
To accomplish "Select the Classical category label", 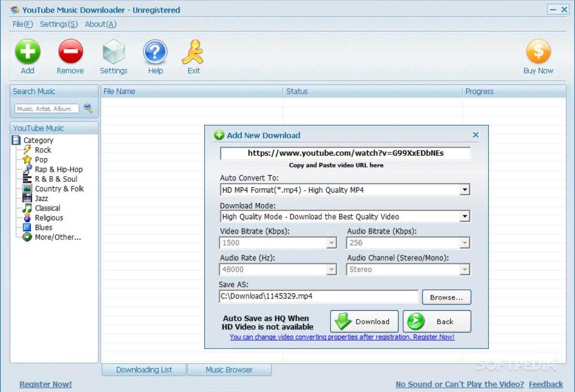I will click(x=47, y=208).
